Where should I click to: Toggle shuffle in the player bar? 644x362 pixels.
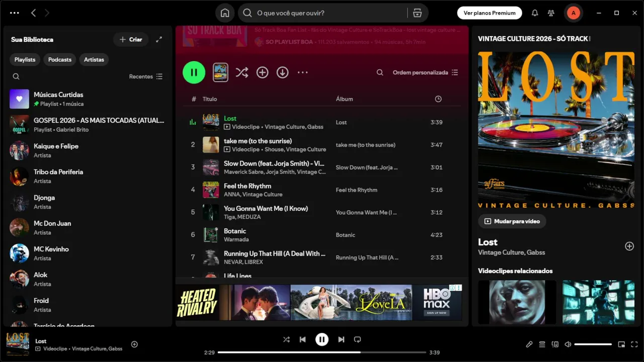click(x=286, y=339)
